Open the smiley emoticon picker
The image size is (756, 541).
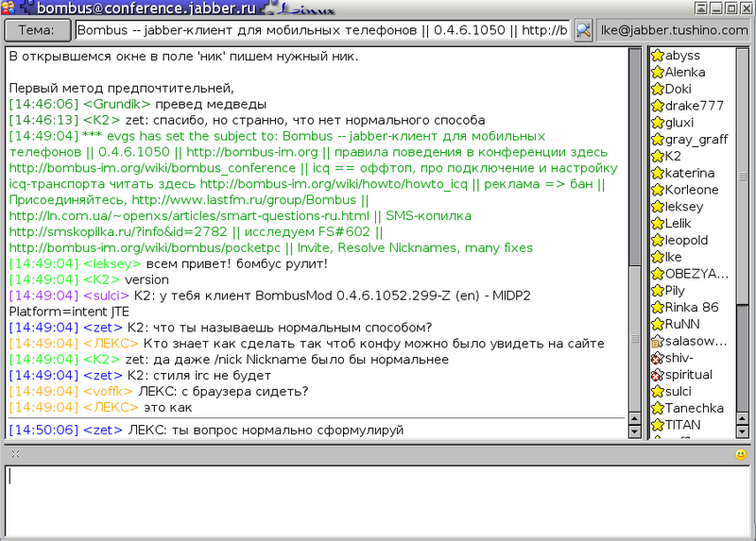pyautogui.click(x=741, y=454)
